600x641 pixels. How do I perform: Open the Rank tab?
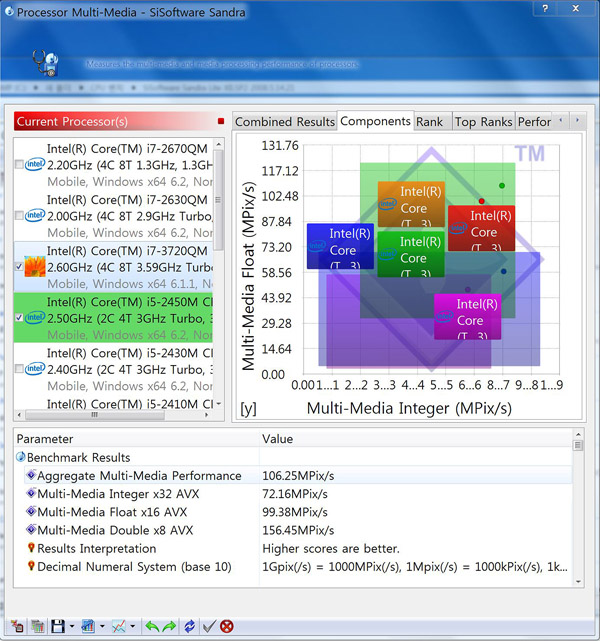point(432,122)
